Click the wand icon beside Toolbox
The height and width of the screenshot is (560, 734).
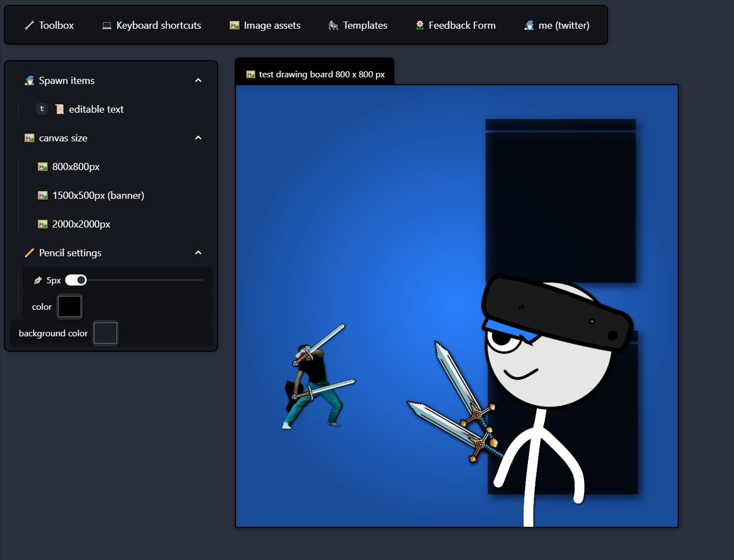click(29, 25)
